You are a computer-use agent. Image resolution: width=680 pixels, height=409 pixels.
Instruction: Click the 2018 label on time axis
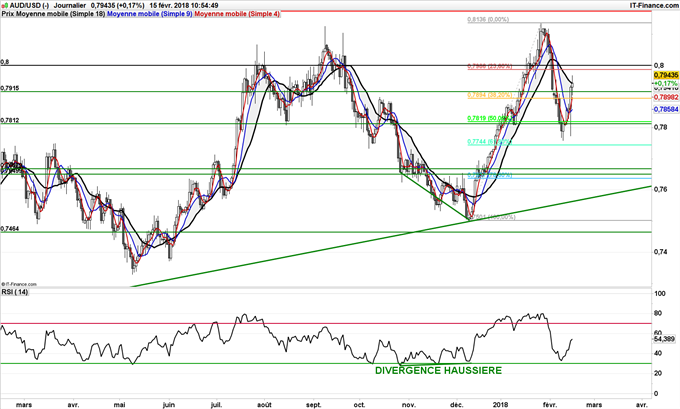[x=501, y=405]
